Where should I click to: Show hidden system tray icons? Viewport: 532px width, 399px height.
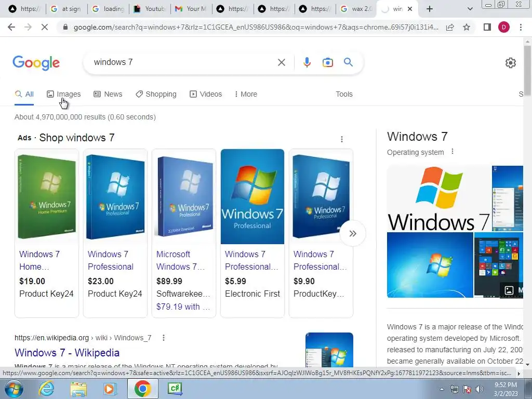click(442, 389)
